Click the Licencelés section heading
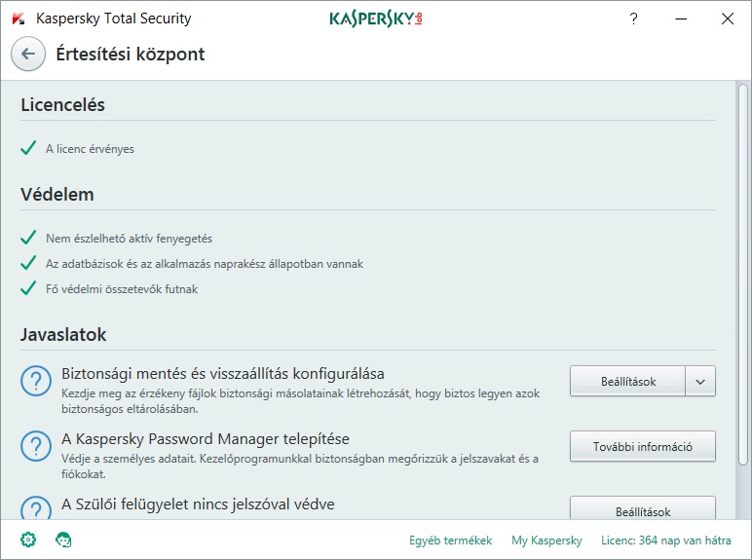Screen dimensions: 752x560 pos(62,105)
